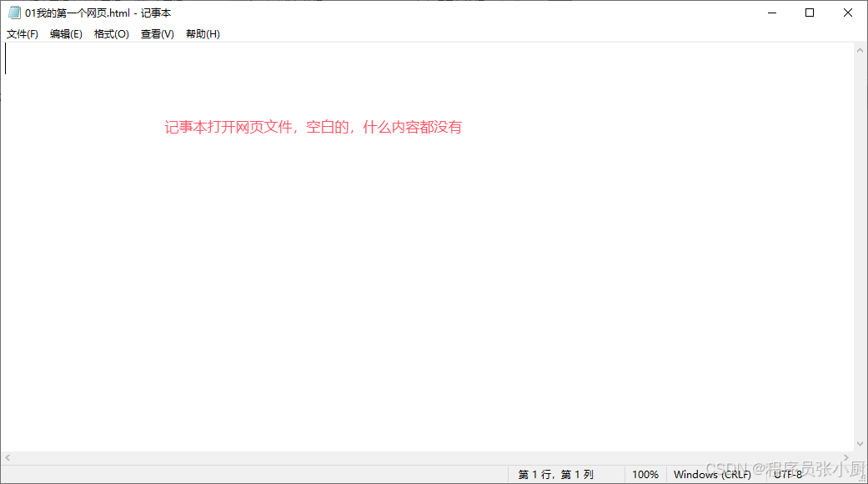Close the Notepad window

coord(847,13)
